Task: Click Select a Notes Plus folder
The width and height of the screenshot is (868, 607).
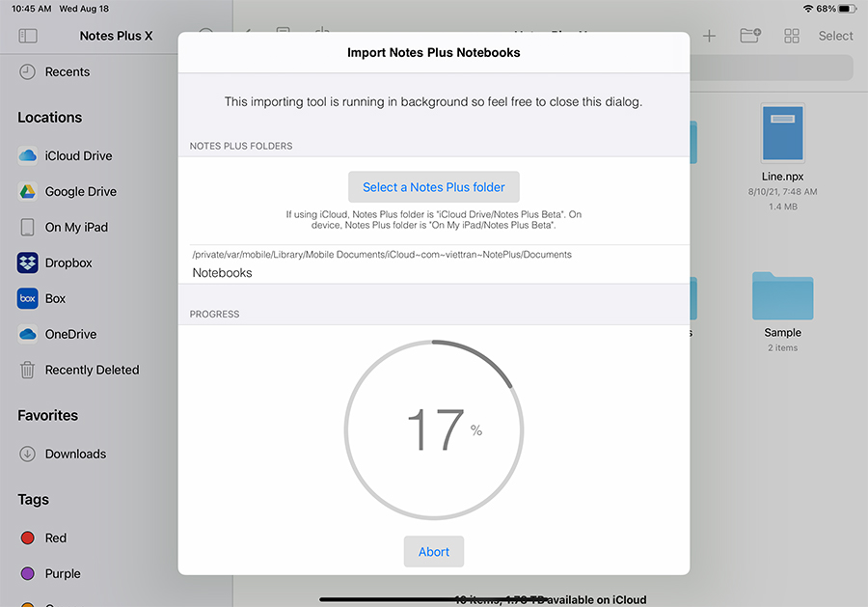Action: pyautogui.click(x=433, y=187)
